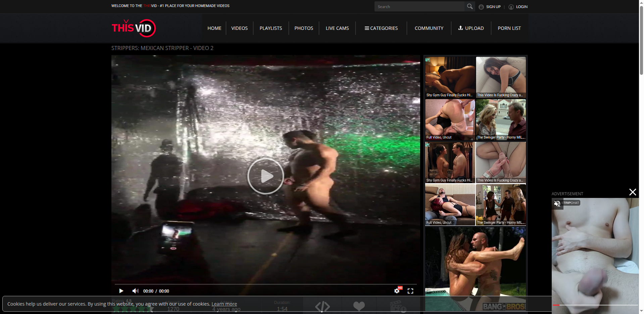
Task: Click the video progress bar
Action: (266, 284)
